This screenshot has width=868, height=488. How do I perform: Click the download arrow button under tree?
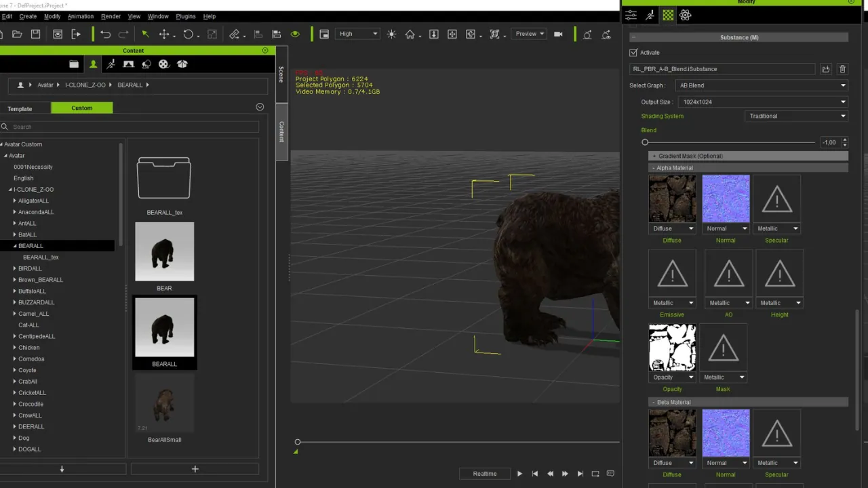click(62, 469)
